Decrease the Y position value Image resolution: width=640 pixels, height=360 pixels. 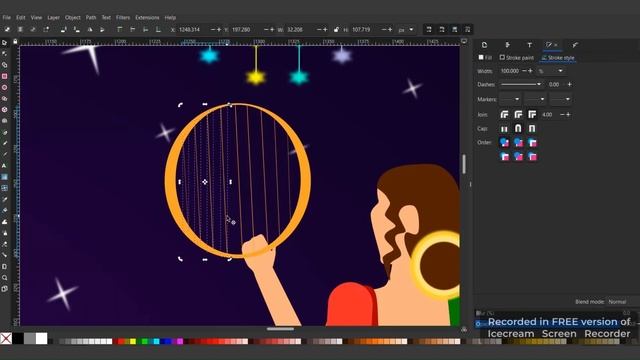266,30
